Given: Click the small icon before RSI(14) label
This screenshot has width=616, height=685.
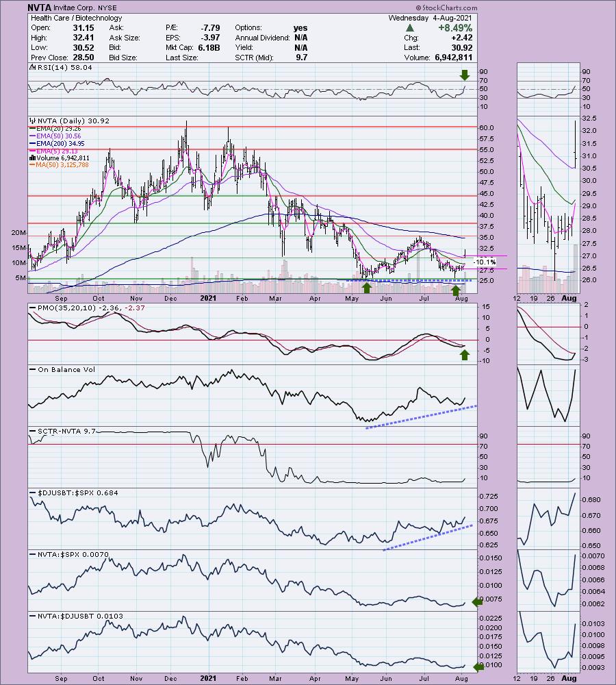Looking at the screenshot, I should (33, 67).
